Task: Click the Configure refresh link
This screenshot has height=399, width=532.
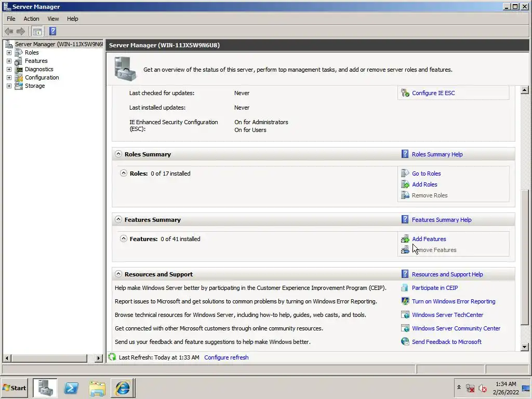Action: point(227,357)
